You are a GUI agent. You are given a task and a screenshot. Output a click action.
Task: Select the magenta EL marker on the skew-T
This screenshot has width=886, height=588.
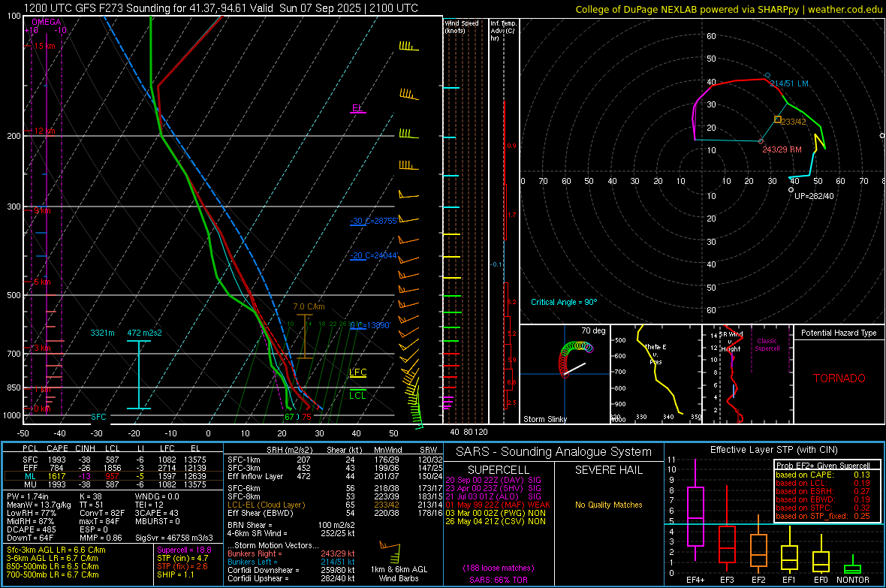(357, 108)
